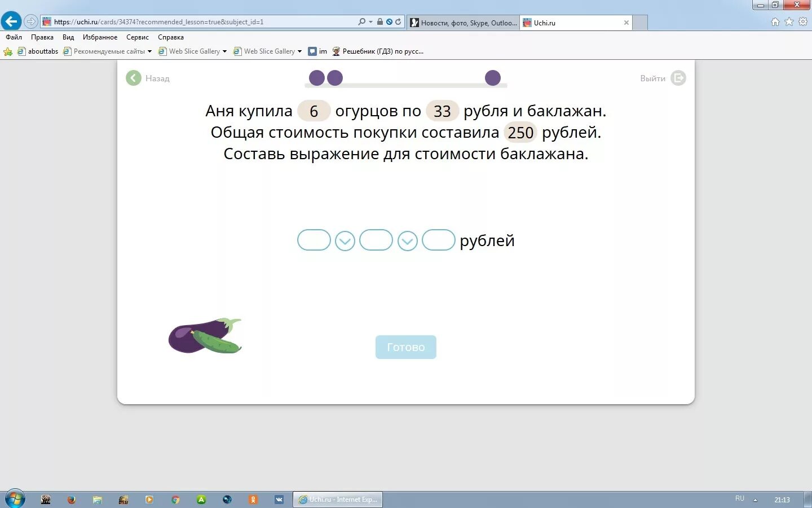Expand the second Web Slice Gallery dropdown

pos(299,51)
